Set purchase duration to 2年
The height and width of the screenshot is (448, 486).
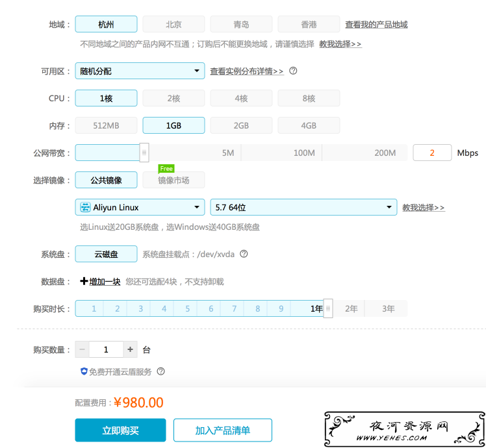point(351,308)
